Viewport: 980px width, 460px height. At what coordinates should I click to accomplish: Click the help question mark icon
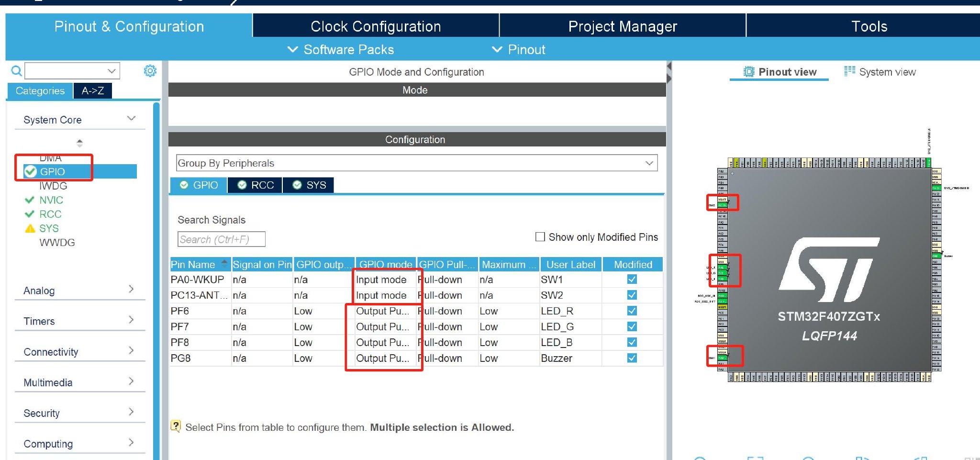176,426
